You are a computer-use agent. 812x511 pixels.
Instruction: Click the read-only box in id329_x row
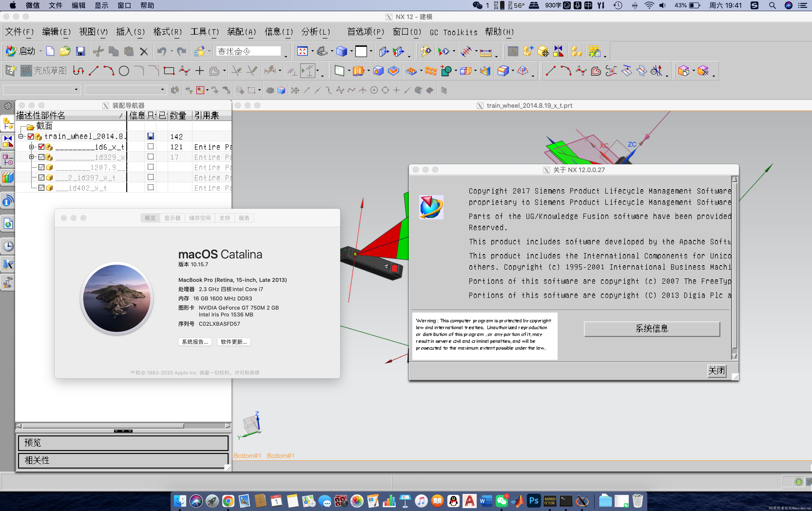[151, 157]
